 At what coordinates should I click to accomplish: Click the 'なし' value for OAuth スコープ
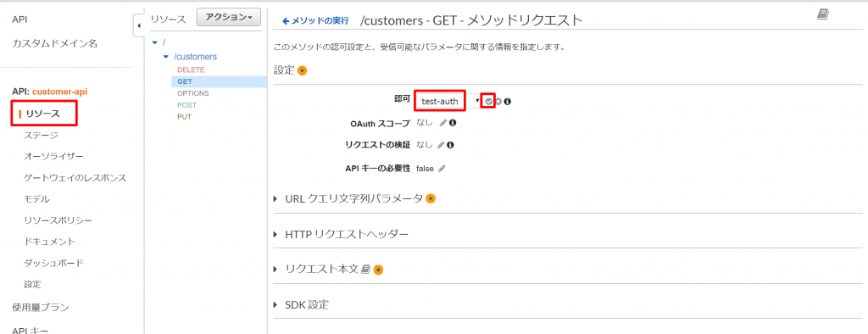tap(425, 122)
